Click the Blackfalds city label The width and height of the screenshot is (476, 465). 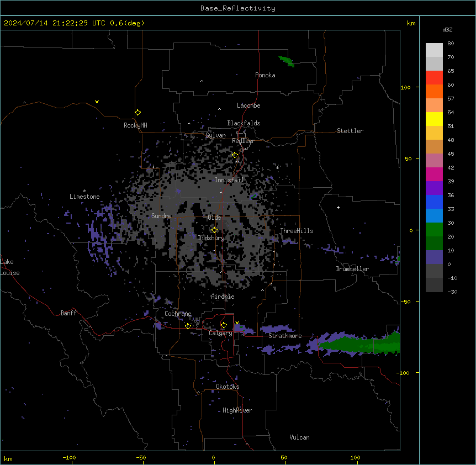(244, 123)
